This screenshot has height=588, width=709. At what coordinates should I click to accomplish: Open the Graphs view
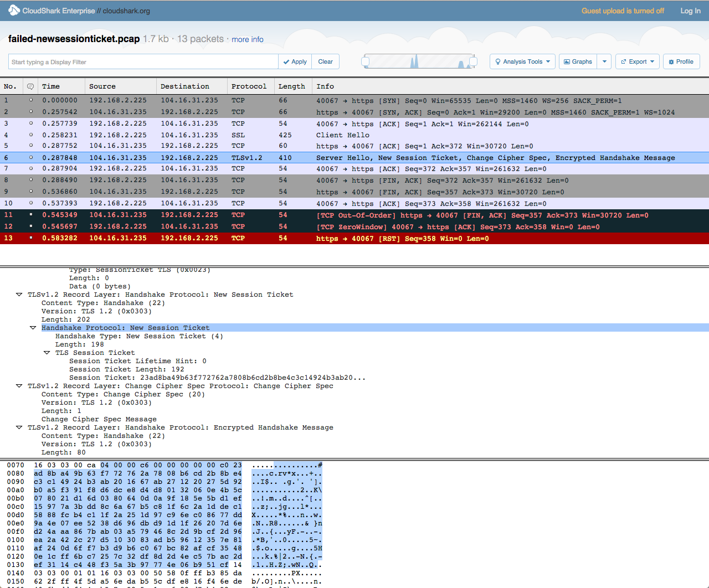(x=578, y=61)
